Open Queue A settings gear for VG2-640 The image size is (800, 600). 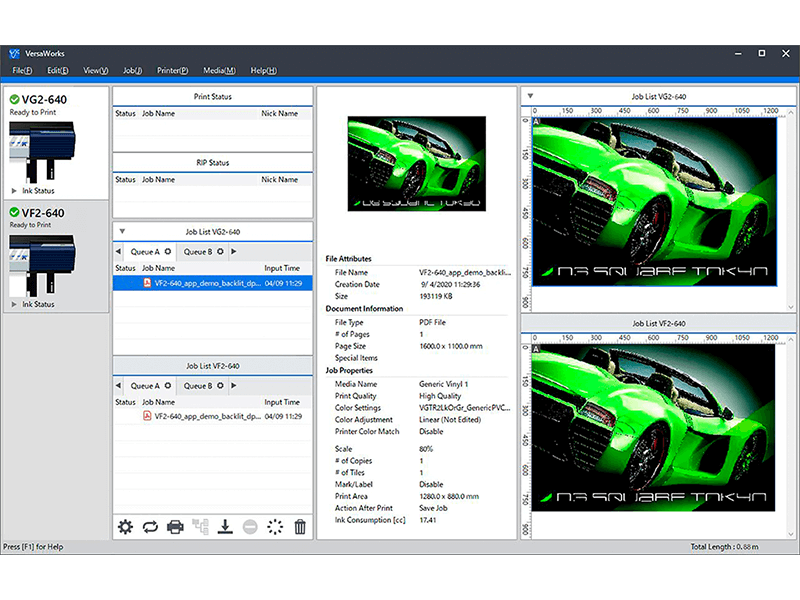click(168, 252)
